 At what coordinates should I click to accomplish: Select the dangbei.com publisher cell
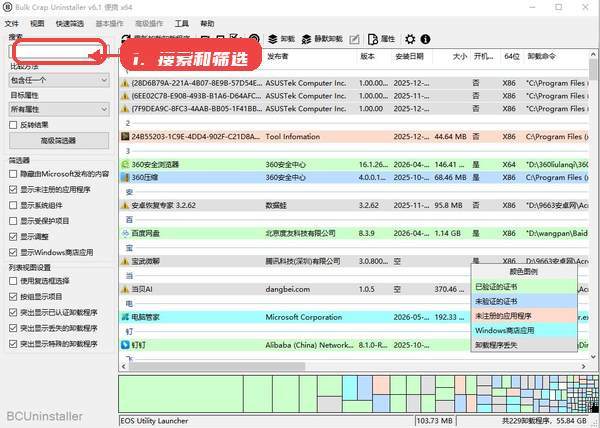tap(287, 289)
